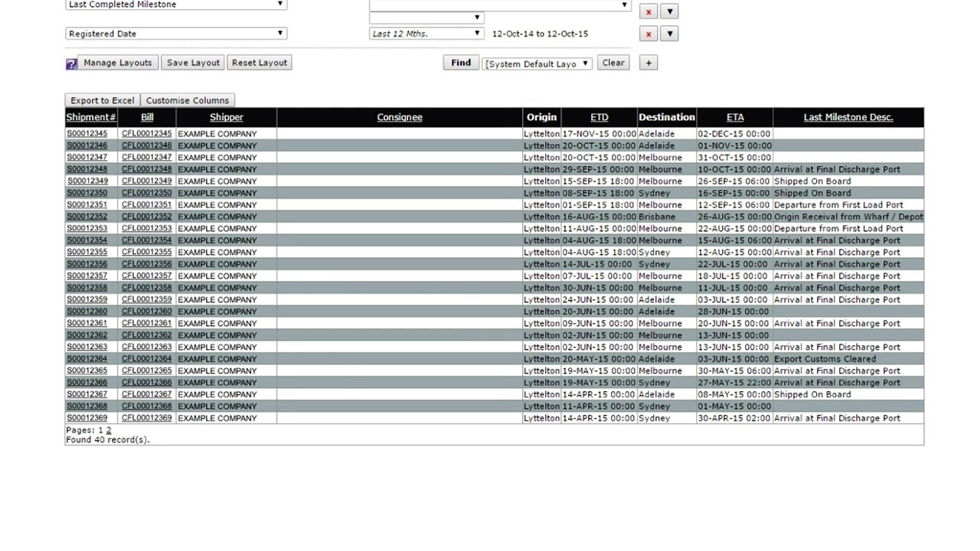Remove the top filter row with red x
Image resolution: width=980 pixels, height=551 pixels.
click(x=648, y=11)
